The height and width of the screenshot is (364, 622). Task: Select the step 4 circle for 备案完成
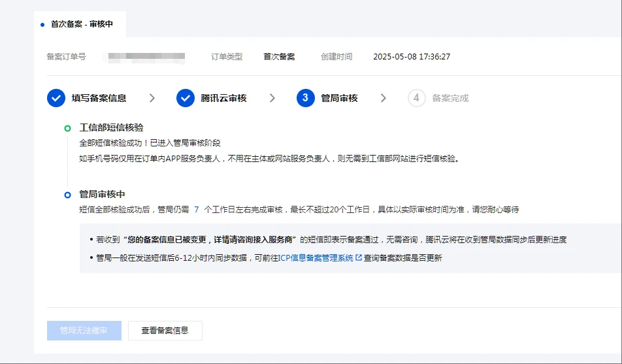click(x=416, y=98)
